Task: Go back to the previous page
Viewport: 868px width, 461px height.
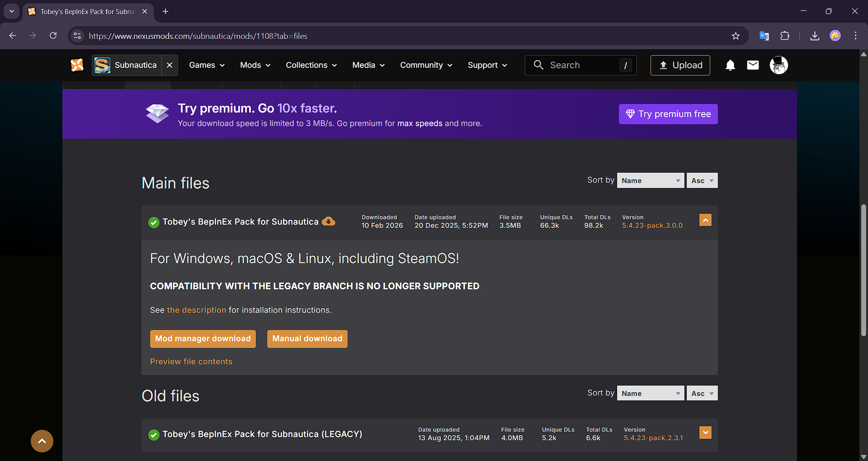Action: click(x=13, y=36)
